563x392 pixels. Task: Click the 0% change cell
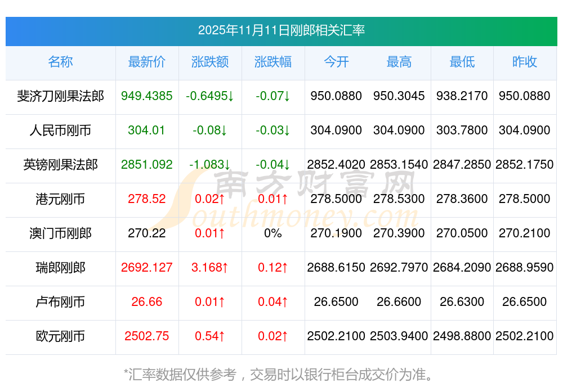tap(273, 233)
